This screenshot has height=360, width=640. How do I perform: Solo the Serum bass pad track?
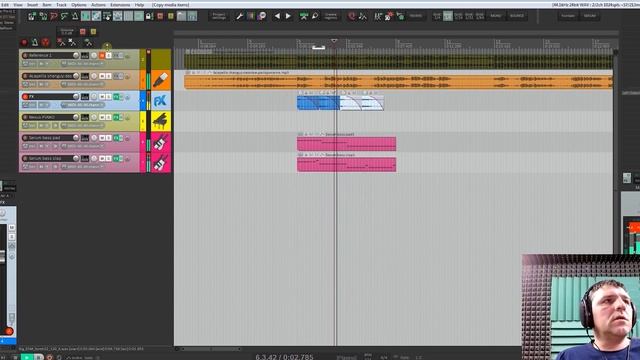coord(109,138)
